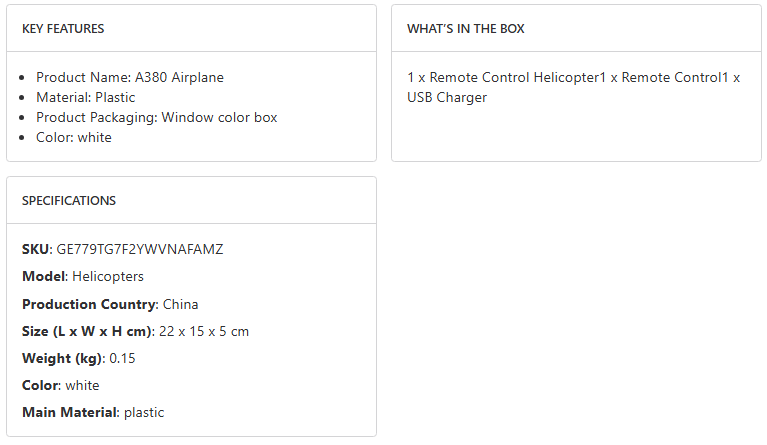Click the USB Charger text
This screenshot has height=445, width=767.
pos(447,97)
